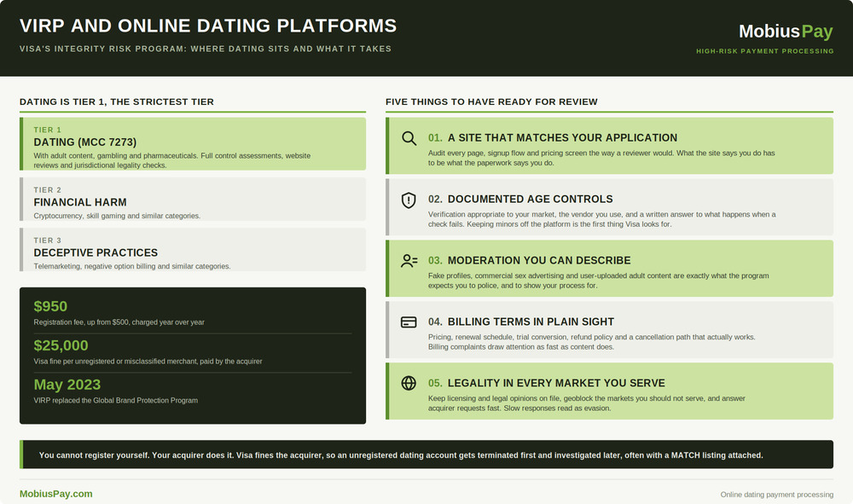Click 'HIGH-RISK PAYMENT PROCESSING' tagline

coord(765,51)
